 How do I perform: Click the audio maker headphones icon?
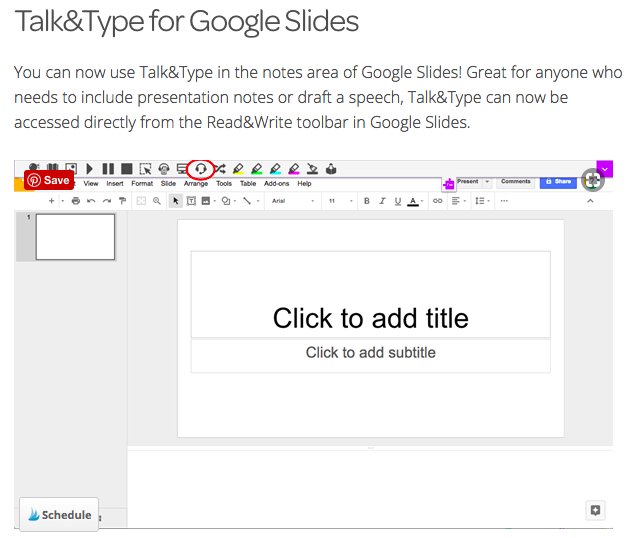coord(164,169)
